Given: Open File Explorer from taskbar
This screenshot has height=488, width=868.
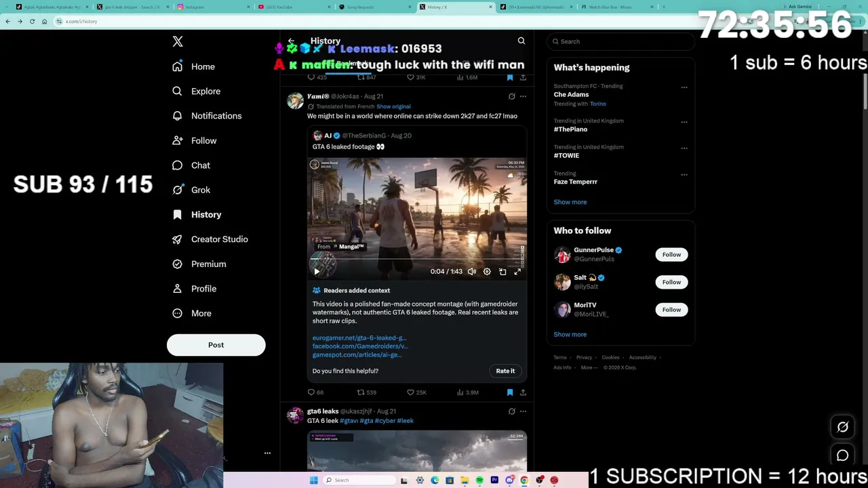Looking at the screenshot, I should tap(465, 480).
